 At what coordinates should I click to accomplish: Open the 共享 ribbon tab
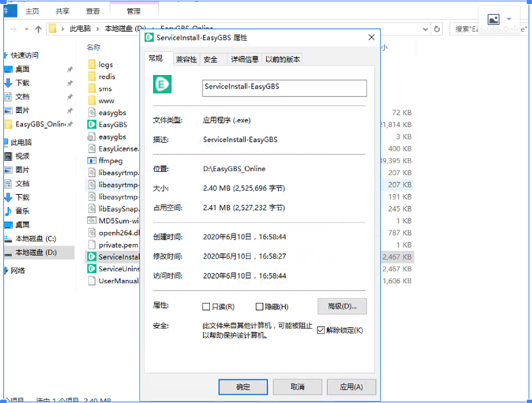62,11
